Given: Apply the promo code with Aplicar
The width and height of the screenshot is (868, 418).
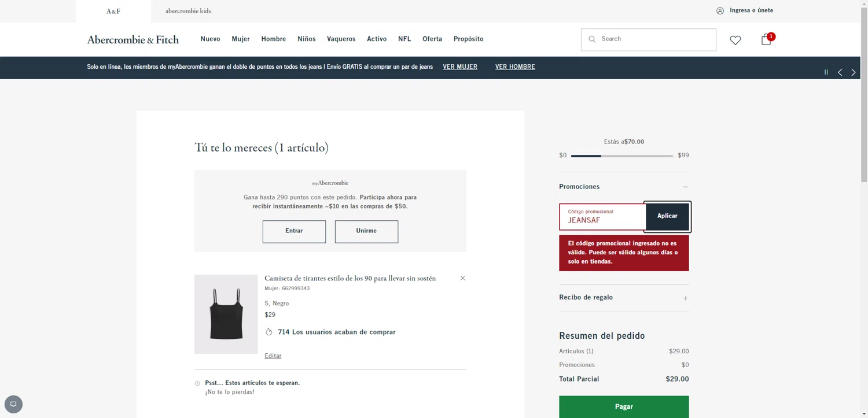Looking at the screenshot, I should click(x=667, y=216).
